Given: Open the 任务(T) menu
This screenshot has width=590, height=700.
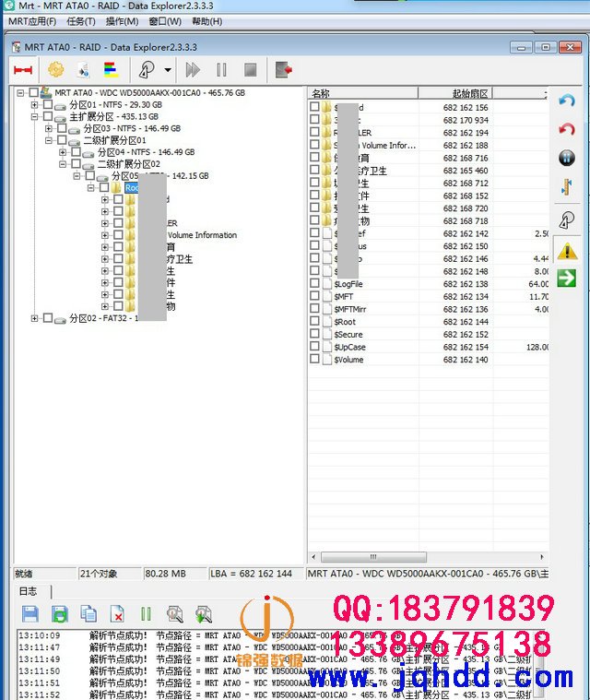Looking at the screenshot, I should tap(81, 21).
